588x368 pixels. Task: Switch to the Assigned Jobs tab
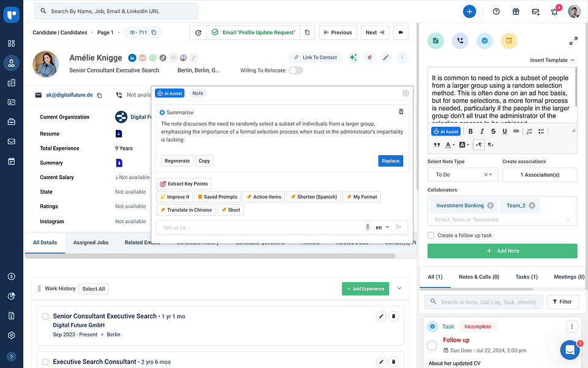pyautogui.click(x=91, y=242)
